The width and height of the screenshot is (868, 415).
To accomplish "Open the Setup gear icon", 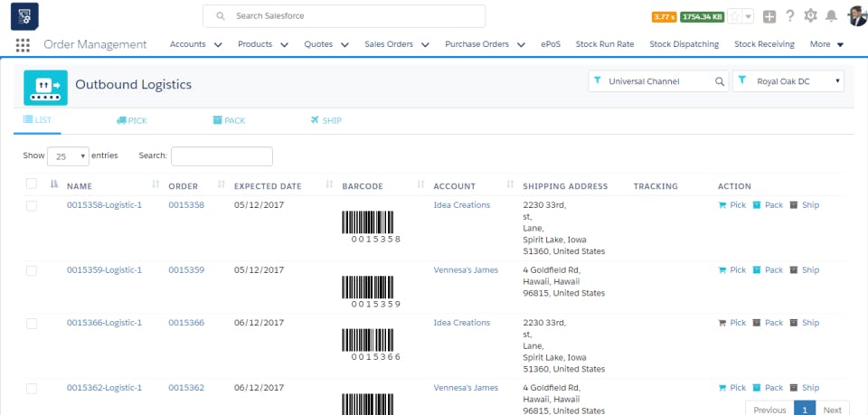I will click(810, 16).
